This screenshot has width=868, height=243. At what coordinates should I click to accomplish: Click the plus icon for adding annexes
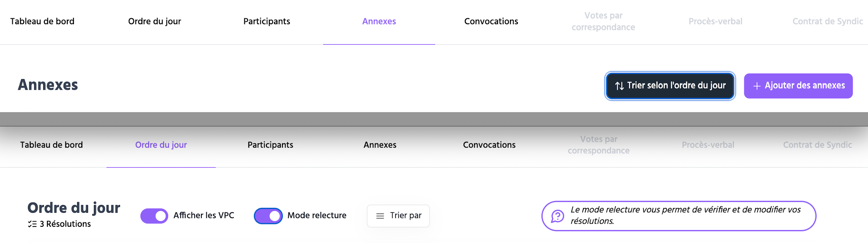click(757, 86)
